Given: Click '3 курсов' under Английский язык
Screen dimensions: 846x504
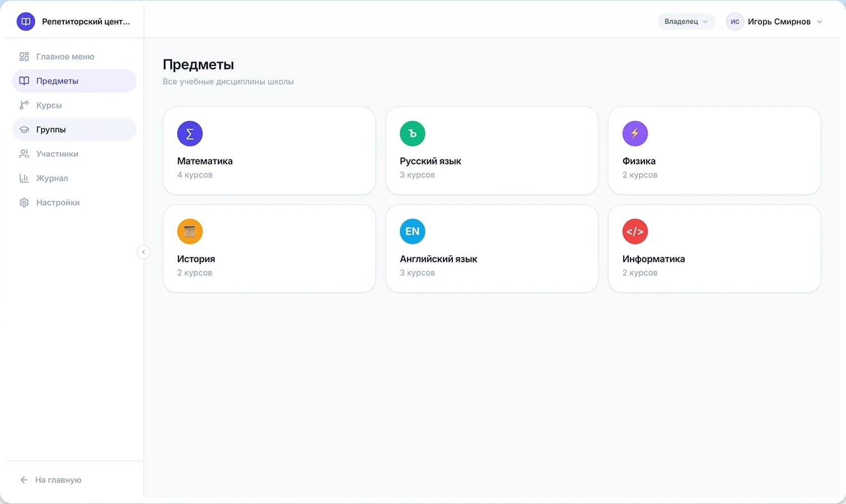Looking at the screenshot, I should (x=417, y=273).
